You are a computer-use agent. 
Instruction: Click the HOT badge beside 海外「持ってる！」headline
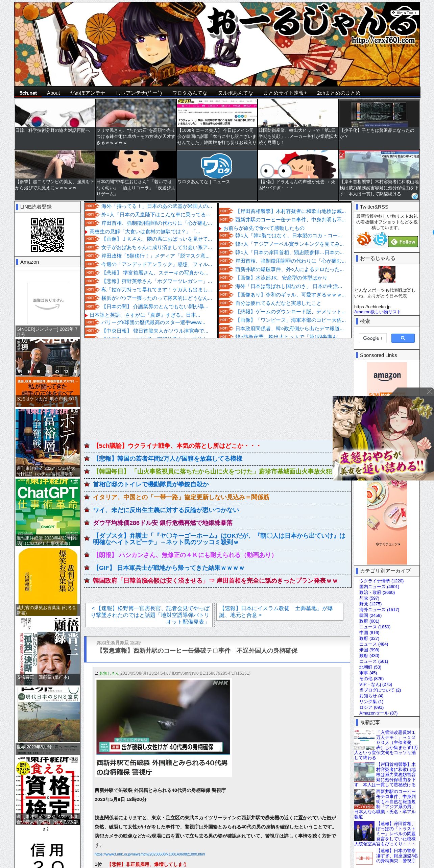click(x=92, y=206)
